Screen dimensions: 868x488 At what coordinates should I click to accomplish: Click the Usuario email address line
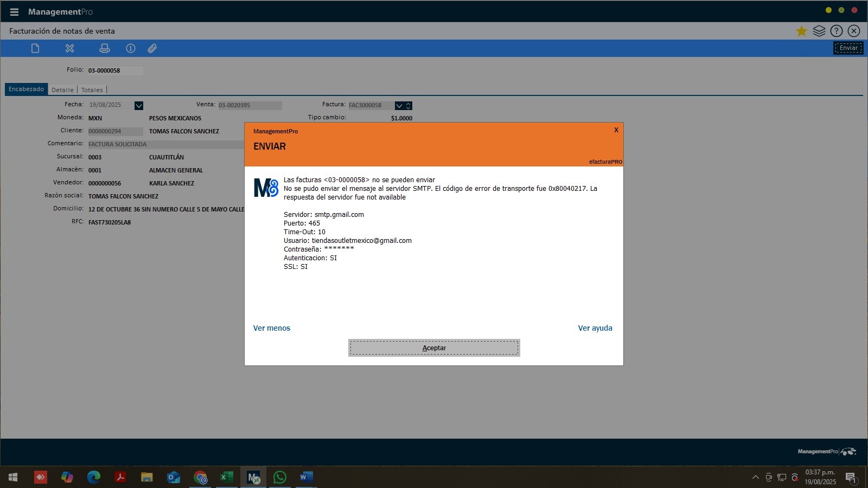click(x=348, y=241)
